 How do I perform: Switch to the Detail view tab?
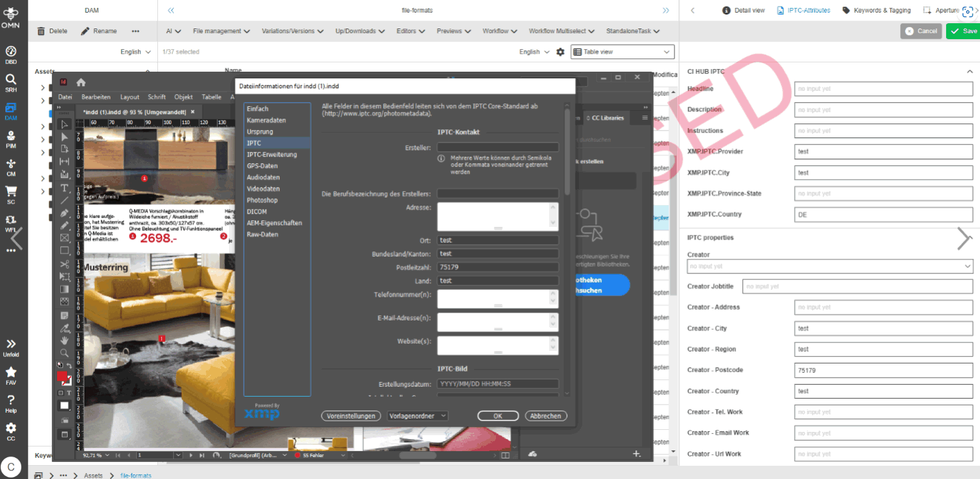(x=744, y=11)
